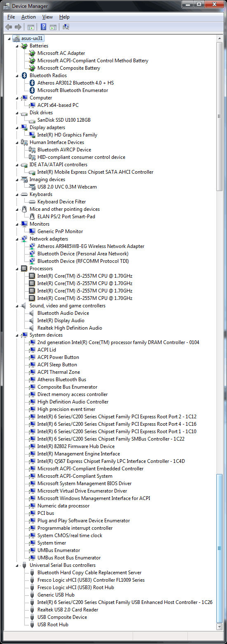The image size is (227, 644).
Task: Click the USB icon of Realtek USB 2.0 Card Reader
Action: tap(32, 610)
